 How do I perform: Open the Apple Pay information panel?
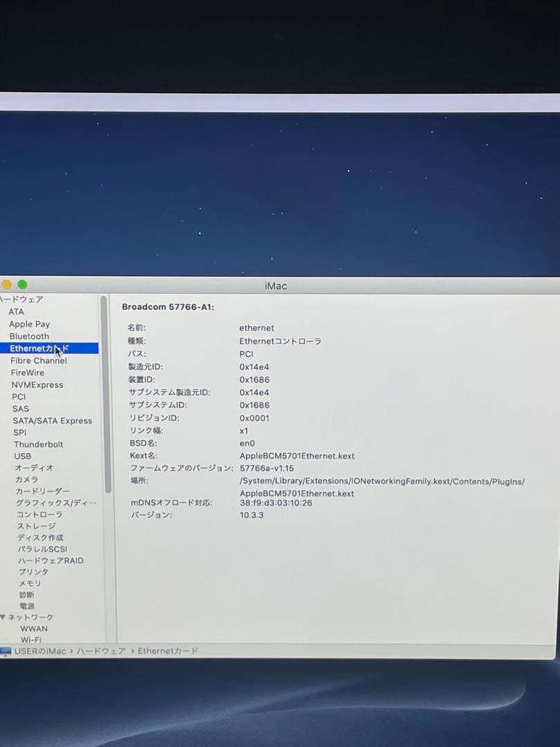(x=30, y=324)
